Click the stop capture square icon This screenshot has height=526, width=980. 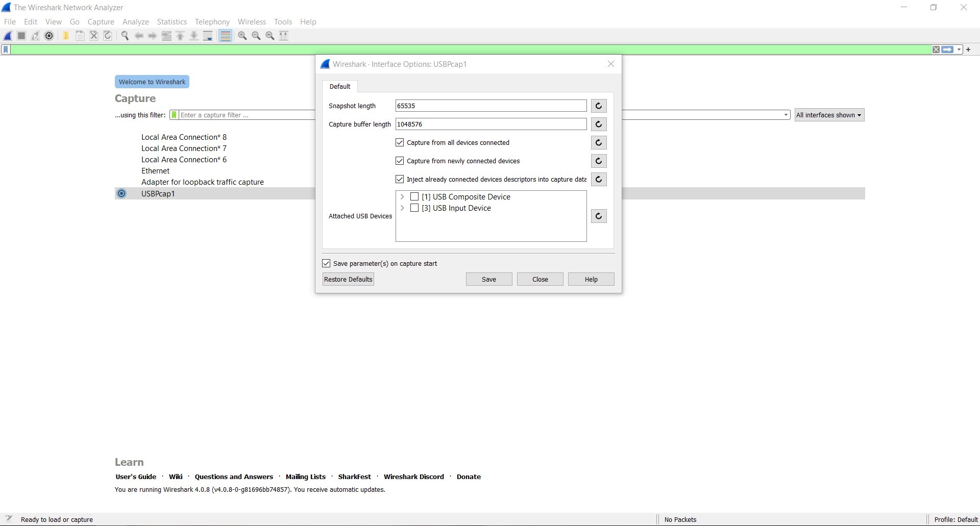click(x=21, y=36)
